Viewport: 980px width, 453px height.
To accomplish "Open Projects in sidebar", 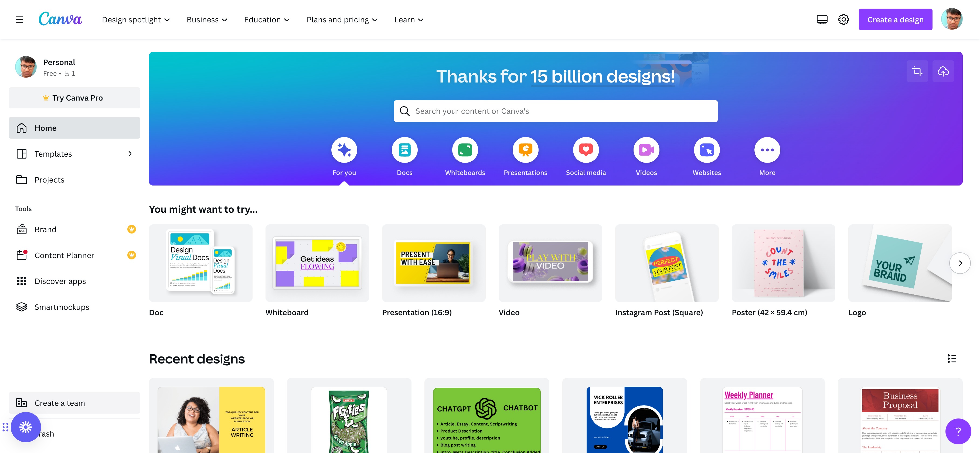I will click(74, 179).
